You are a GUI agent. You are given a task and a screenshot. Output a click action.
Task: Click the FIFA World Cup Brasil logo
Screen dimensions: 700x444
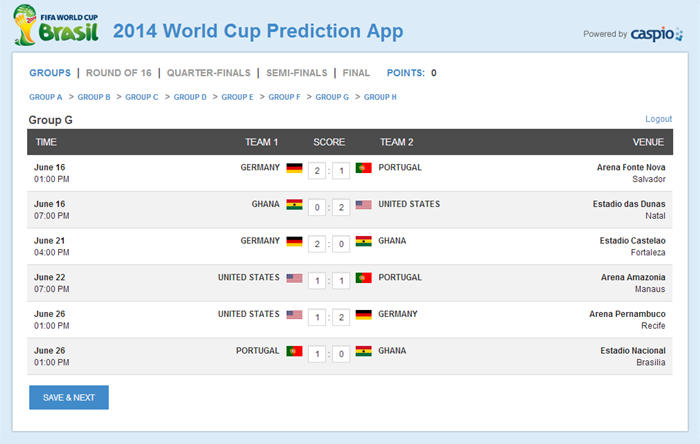[56, 25]
